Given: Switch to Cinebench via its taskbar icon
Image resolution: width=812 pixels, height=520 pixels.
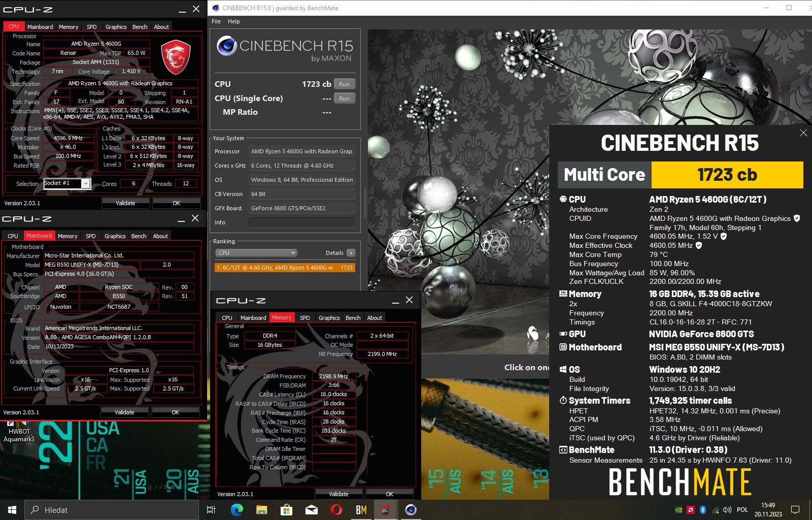Looking at the screenshot, I should click(411, 510).
